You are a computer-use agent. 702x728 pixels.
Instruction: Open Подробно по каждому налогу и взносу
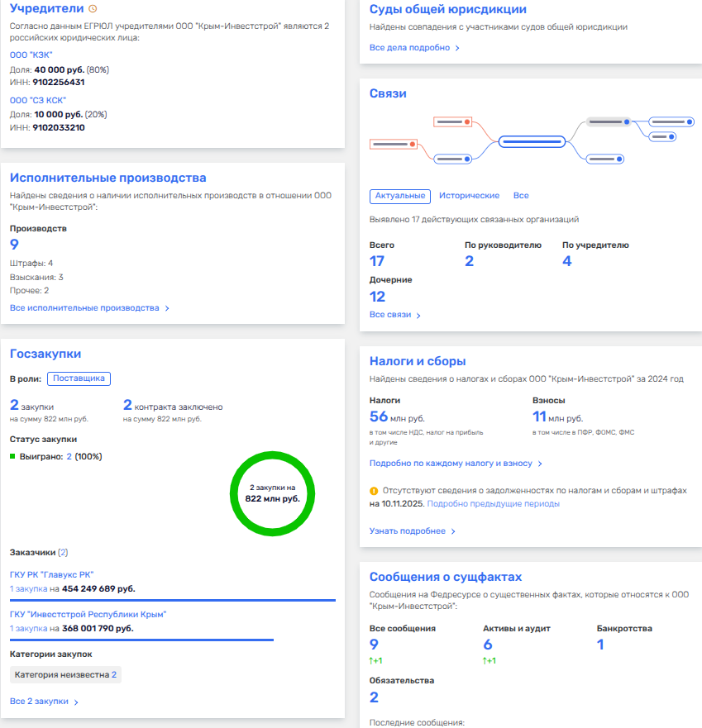[x=456, y=464]
